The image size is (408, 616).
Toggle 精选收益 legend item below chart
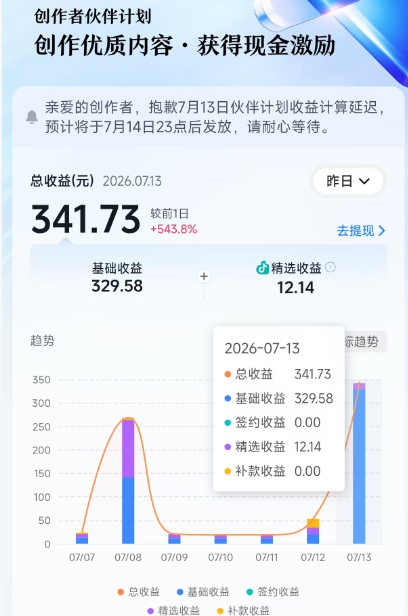pyautogui.click(x=173, y=610)
